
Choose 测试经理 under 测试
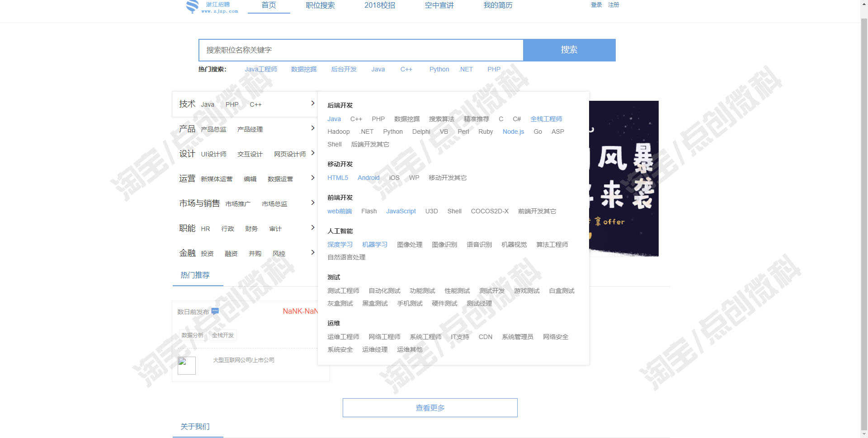click(479, 303)
